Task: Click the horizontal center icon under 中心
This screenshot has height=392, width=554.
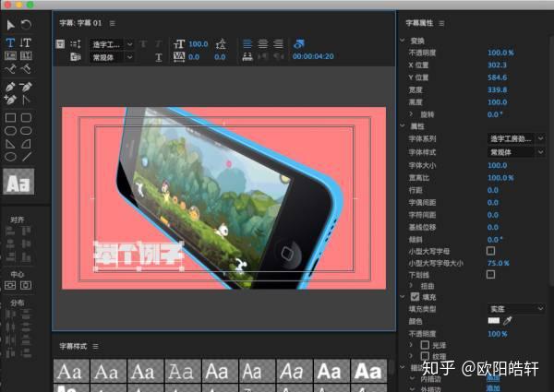Action: pos(26,285)
